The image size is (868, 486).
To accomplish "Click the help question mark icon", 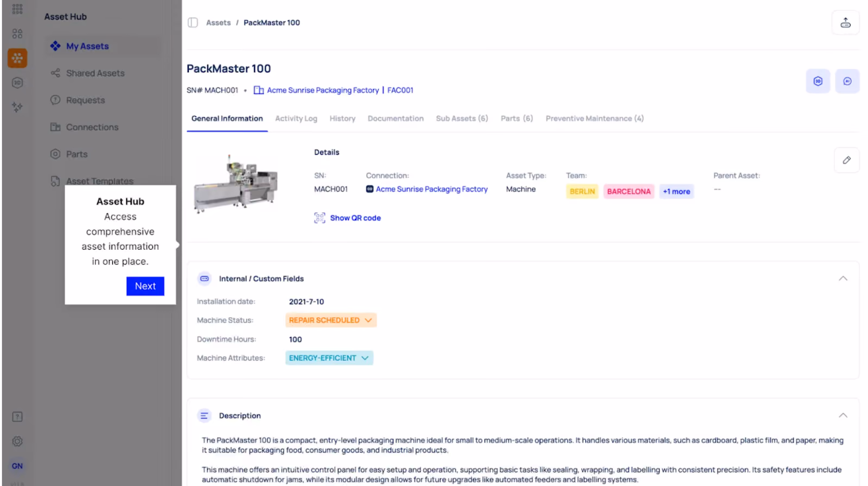I will click(x=17, y=417).
